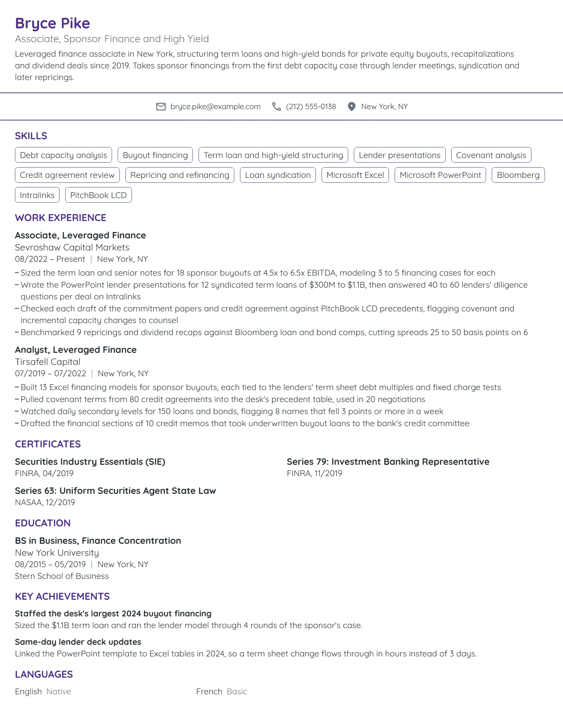This screenshot has width=563, height=728.
Task: Open the bryce.pike@example.com email address
Action: point(216,107)
